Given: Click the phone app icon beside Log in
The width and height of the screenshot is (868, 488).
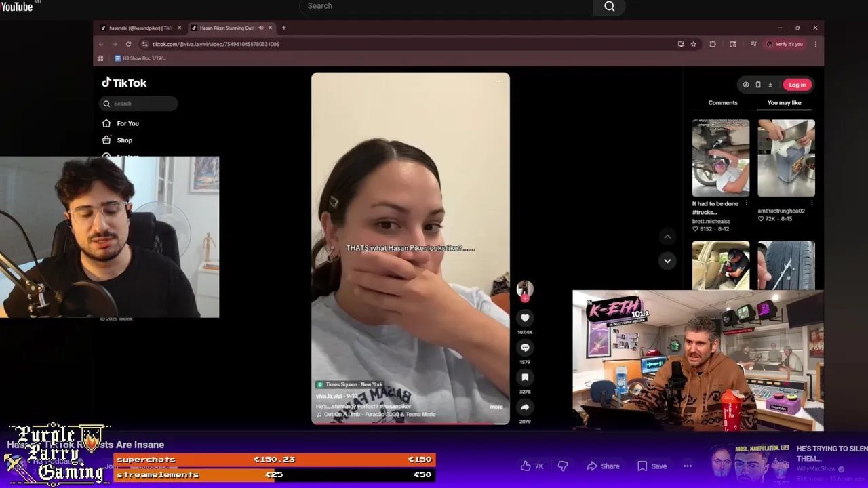Looking at the screenshot, I should coord(758,85).
